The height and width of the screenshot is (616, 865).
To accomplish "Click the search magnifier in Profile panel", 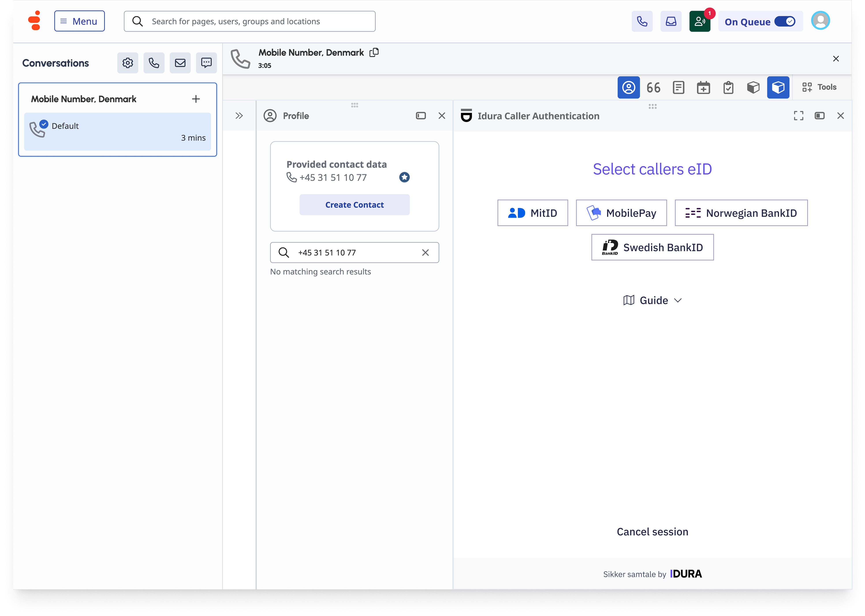I will tap(283, 253).
